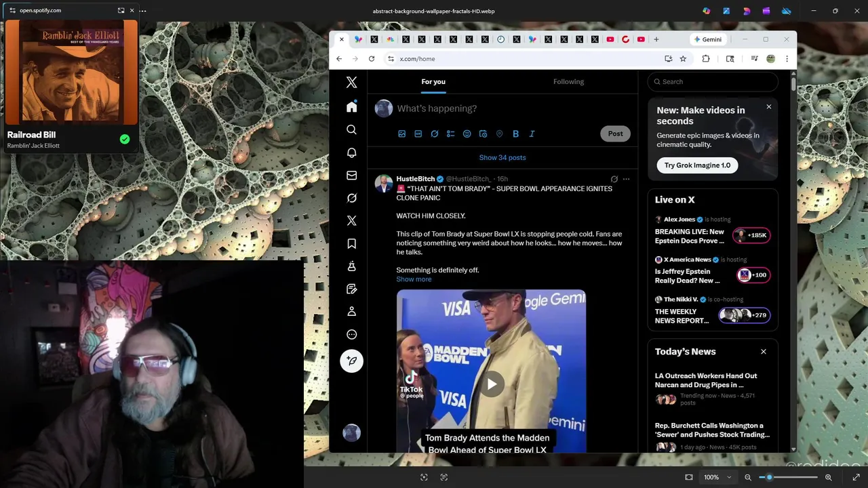Image resolution: width=868 pixels, height=488 pixels.
Task: Open The Nikki V. Weekly News Report
Action: pos(712,310)
